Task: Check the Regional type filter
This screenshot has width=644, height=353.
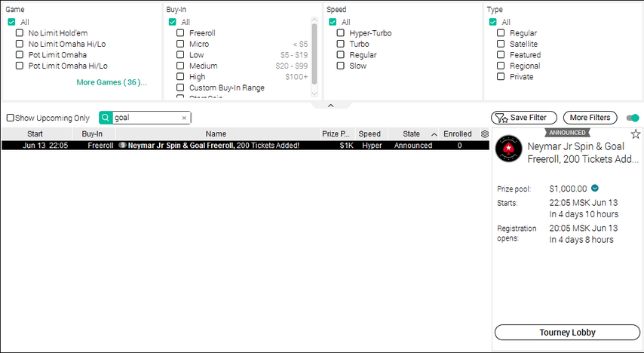Action: 501,66
